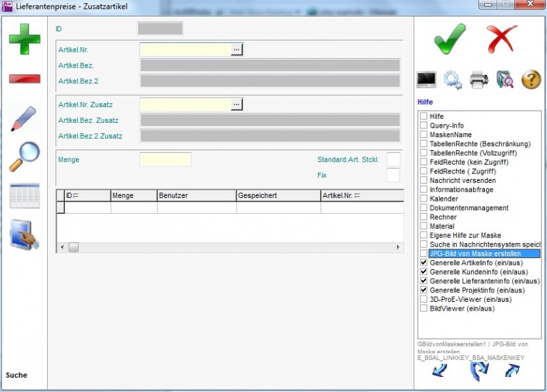Click the green plus add record icon
Viewport: 547px width, 392px height.
pos(25,38)
